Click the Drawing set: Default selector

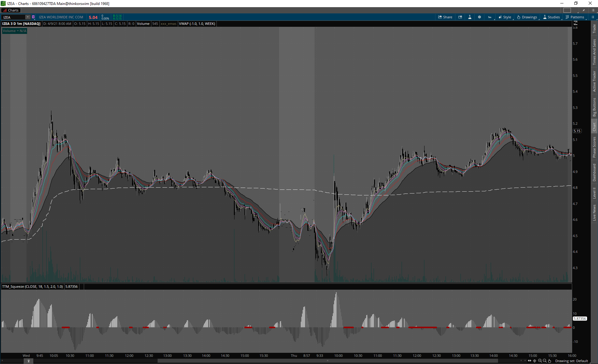[571, 361]
